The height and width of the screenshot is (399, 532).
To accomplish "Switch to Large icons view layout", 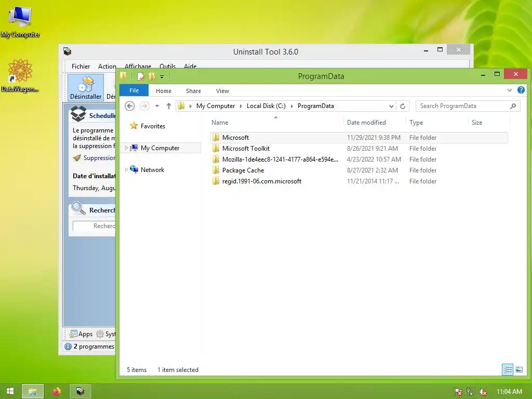I will (x=519, y=369).
